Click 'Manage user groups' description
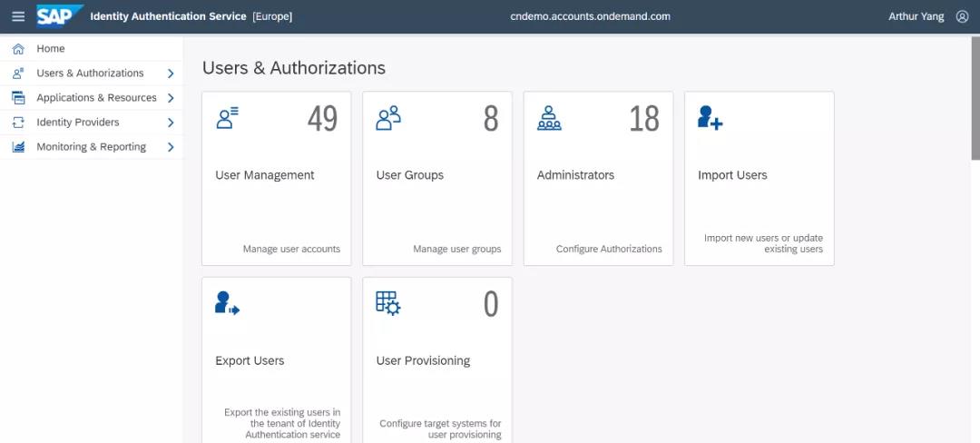The height and width of the screenshot is (443, 980). (456, 249)
